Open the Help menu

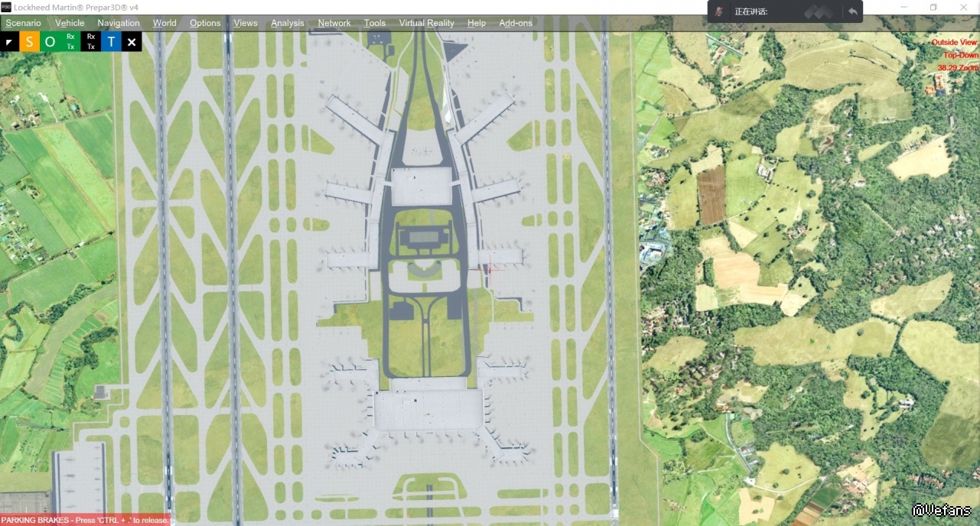click(477, 23)
